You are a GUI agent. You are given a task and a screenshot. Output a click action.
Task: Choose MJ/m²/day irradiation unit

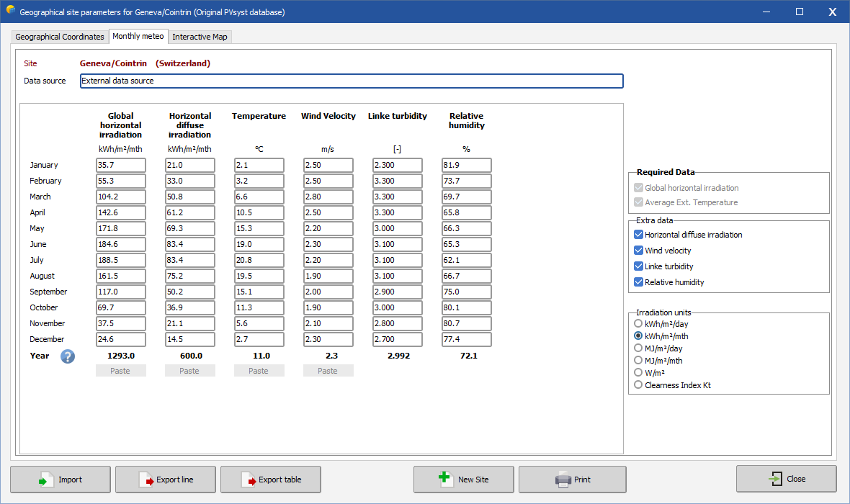(x=638, y=348)
